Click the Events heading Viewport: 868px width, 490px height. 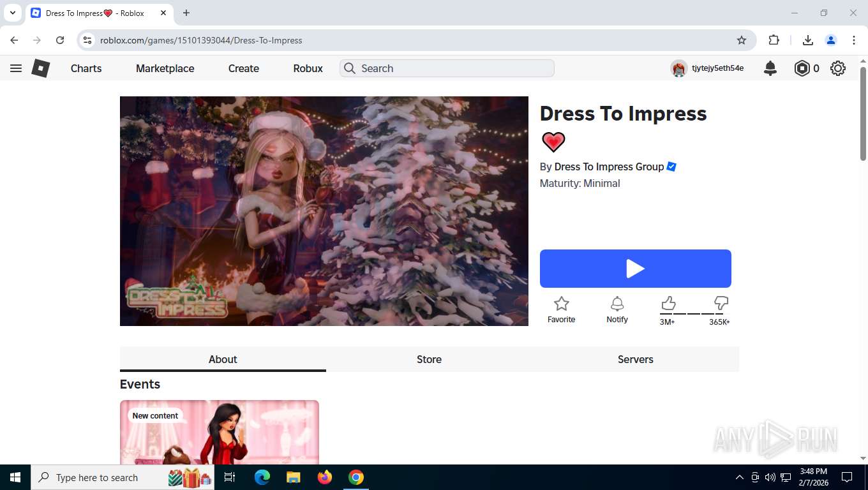coord(140,384)
